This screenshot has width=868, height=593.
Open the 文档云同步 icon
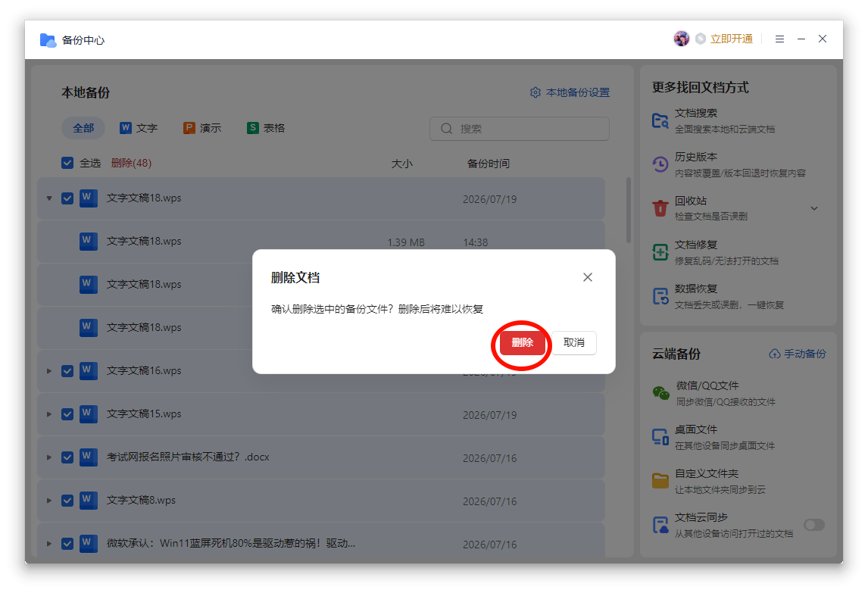click(660, 525)
